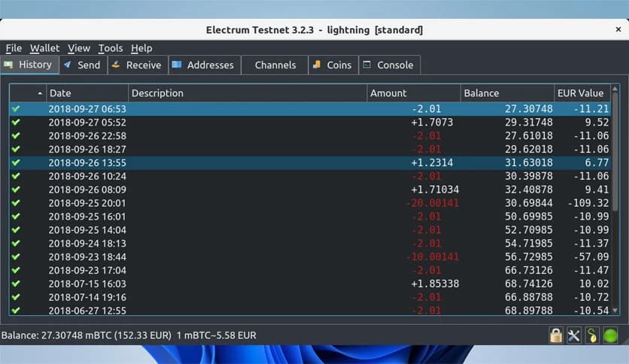Click confirmed checkmark of 2018-09-26 13:55 row
The image size is (629, 364).
pos(16,162)
